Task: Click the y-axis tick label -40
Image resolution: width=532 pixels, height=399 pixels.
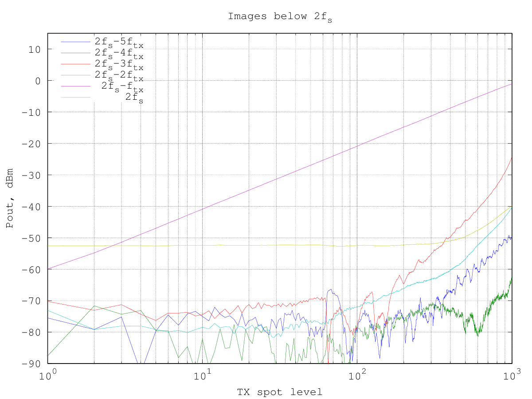Action: pos(32,207)
